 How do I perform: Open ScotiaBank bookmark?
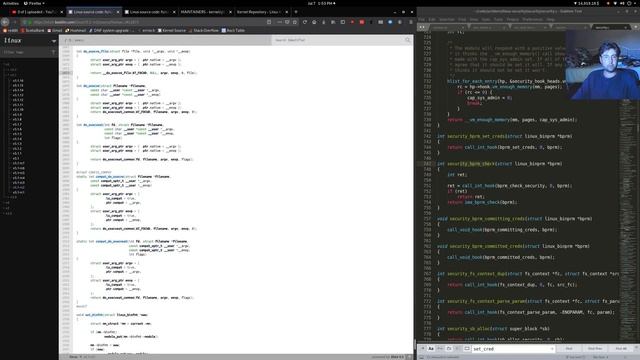pyautogui.click(x=32, y=30)
